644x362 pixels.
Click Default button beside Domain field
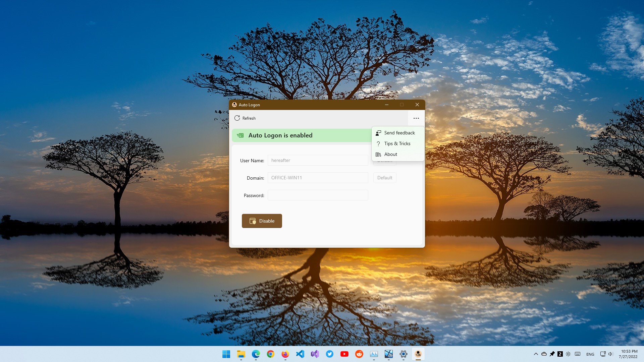385,178
